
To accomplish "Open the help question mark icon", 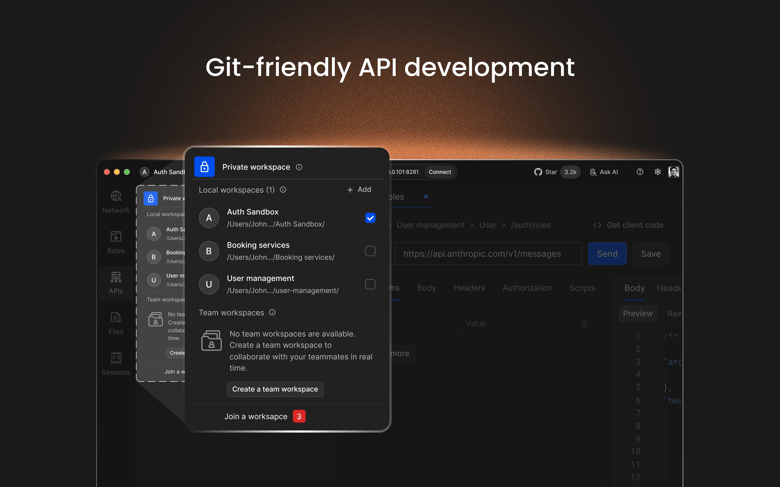I will [x=640, y=172].
